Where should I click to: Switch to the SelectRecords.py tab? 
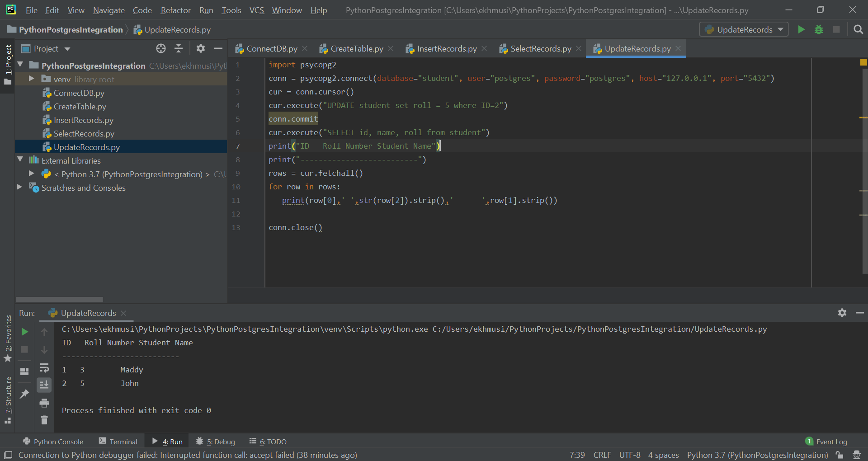click(540, 49)
